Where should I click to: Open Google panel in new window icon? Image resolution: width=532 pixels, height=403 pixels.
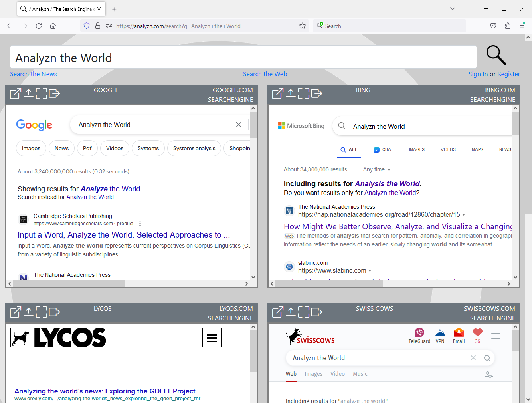[15, 93]
